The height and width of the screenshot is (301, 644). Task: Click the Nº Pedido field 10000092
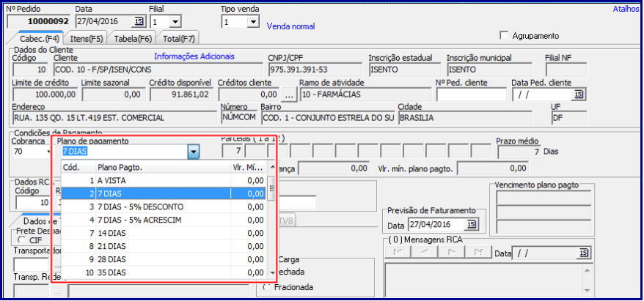click(x=39, y=22)
